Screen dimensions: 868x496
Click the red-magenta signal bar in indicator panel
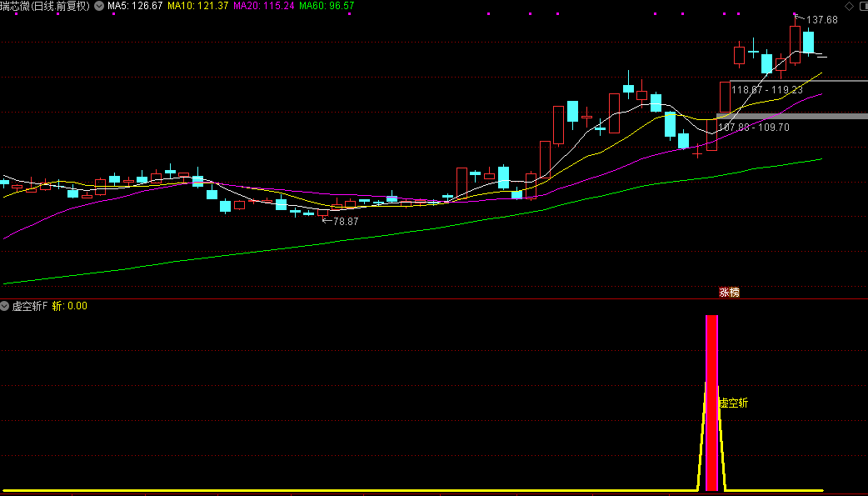pos(712,403)
